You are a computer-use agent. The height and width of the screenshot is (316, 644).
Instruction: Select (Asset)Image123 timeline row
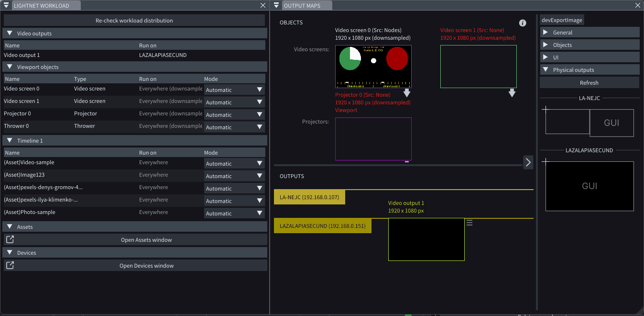24,175
